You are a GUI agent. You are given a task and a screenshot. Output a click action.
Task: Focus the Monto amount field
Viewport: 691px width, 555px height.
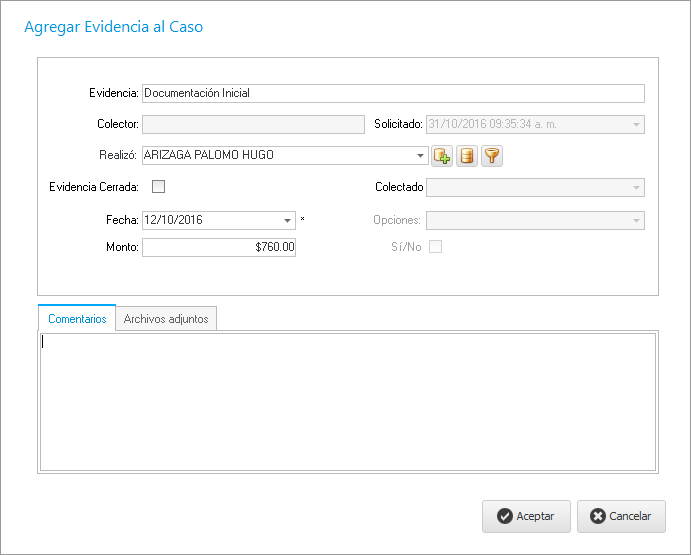[219, 247]
